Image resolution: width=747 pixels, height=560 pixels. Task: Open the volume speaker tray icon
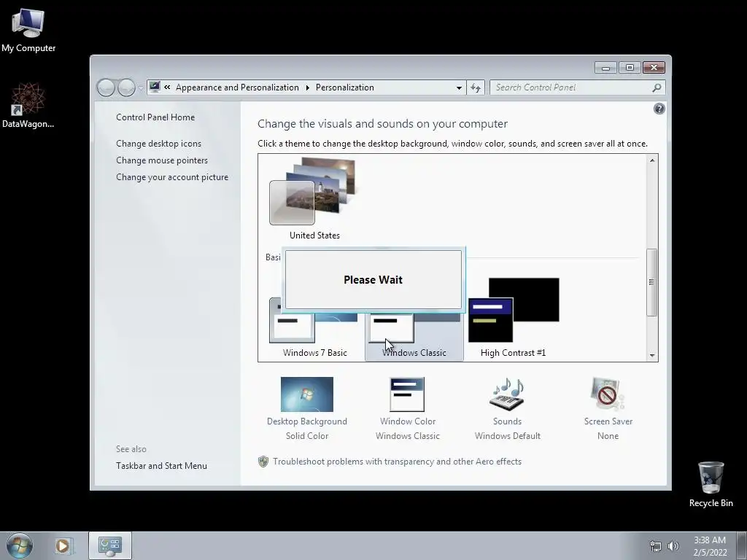[673, 546]
